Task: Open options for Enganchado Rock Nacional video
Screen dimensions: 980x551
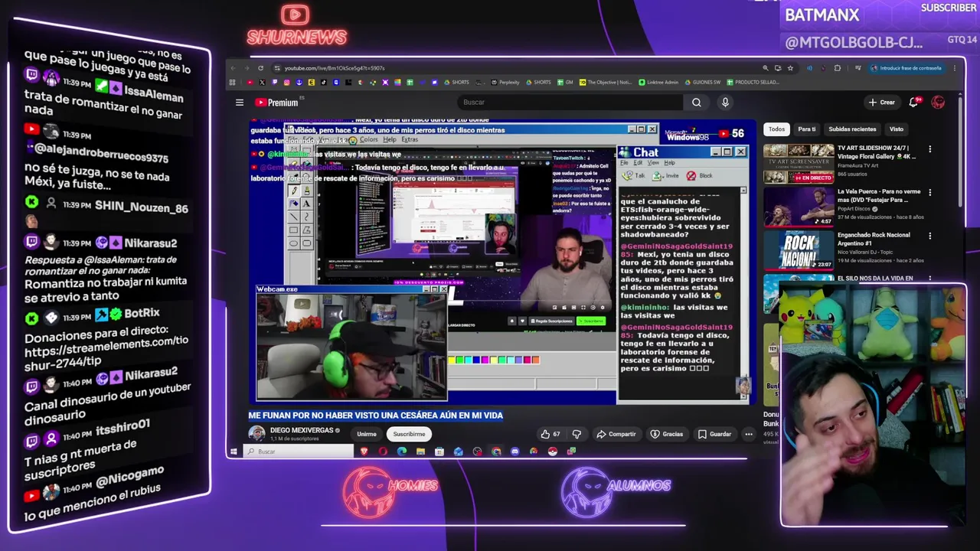Action: [929, 236]
